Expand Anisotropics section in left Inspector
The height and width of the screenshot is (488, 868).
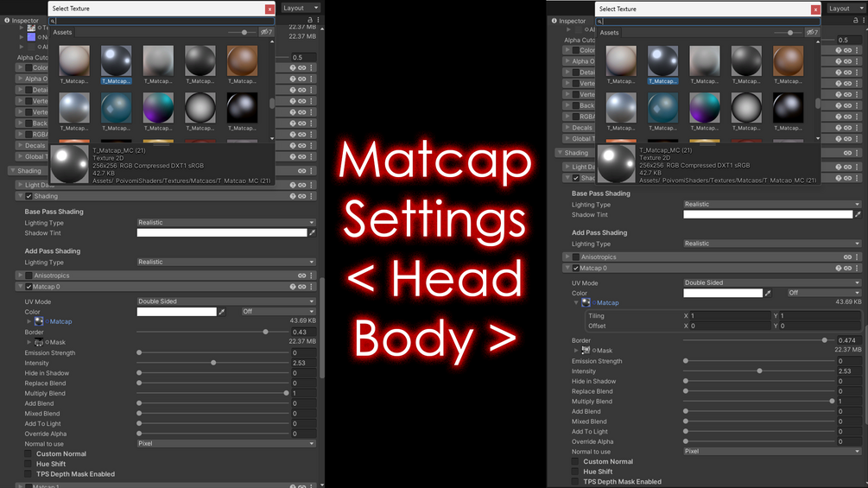coord(21,275)
